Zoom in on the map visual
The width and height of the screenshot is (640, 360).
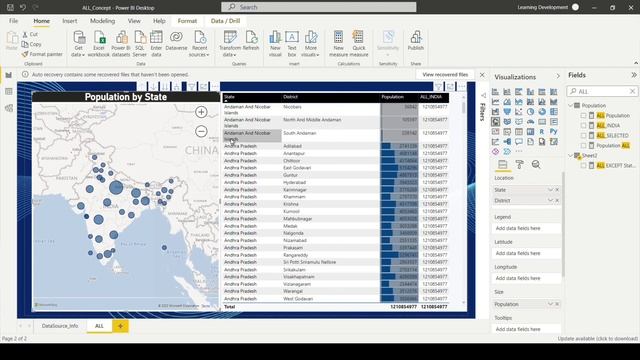(201, 112)
